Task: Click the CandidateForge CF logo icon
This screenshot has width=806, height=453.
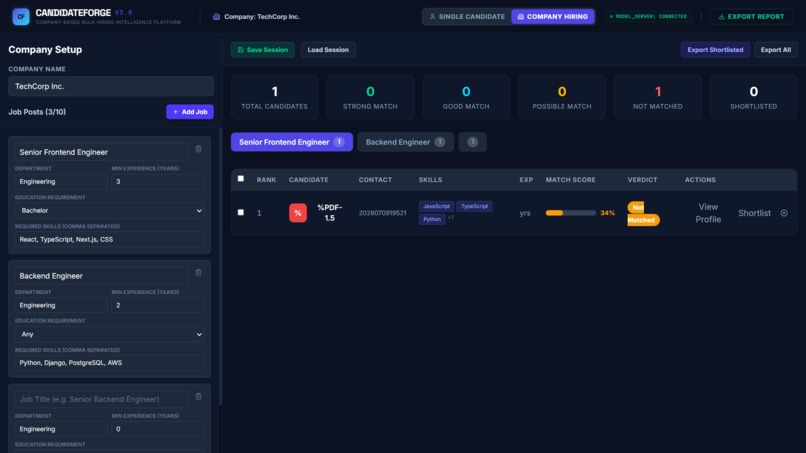Action: (21, 16)
